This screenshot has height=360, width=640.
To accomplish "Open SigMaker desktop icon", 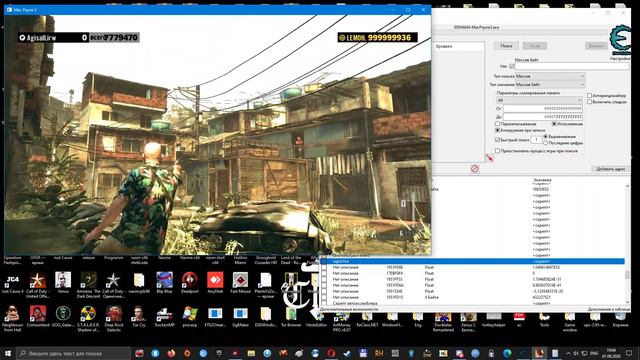I will pyautogui.click(x=240, y=316).
